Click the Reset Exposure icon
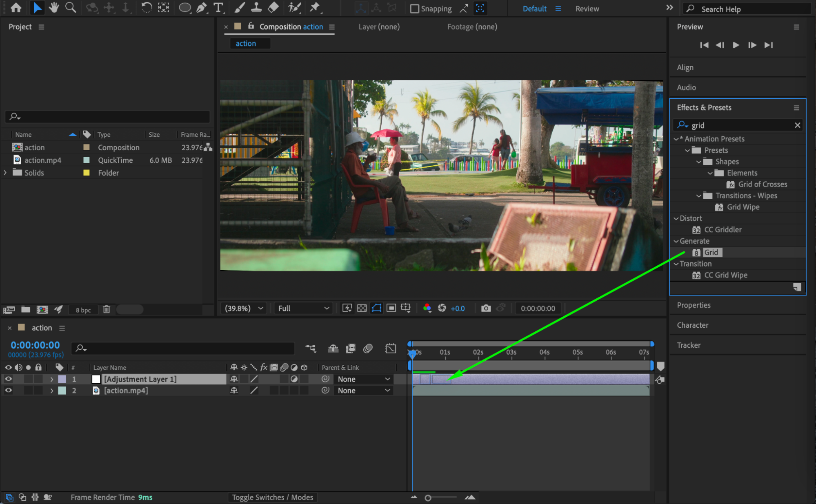This screenshot has height=504, width=816. pyautogui.click(x=442, y=308)
